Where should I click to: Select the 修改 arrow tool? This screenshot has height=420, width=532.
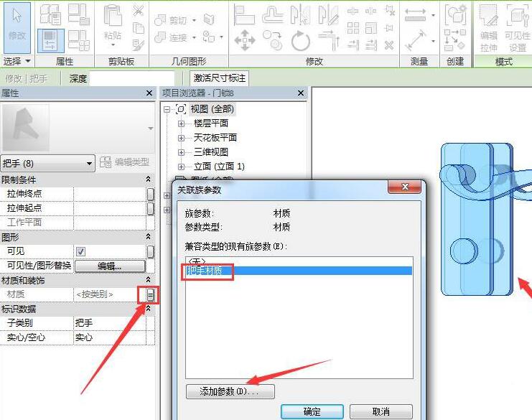tap(17, 27)
